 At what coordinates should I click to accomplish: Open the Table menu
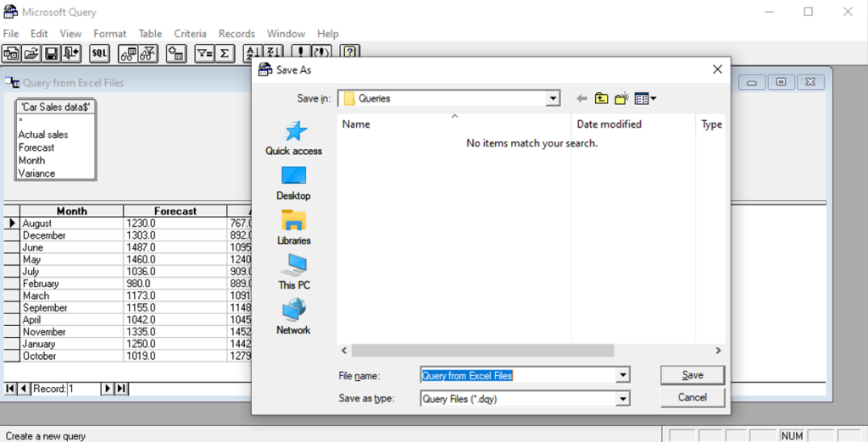[x=150, y=34]
